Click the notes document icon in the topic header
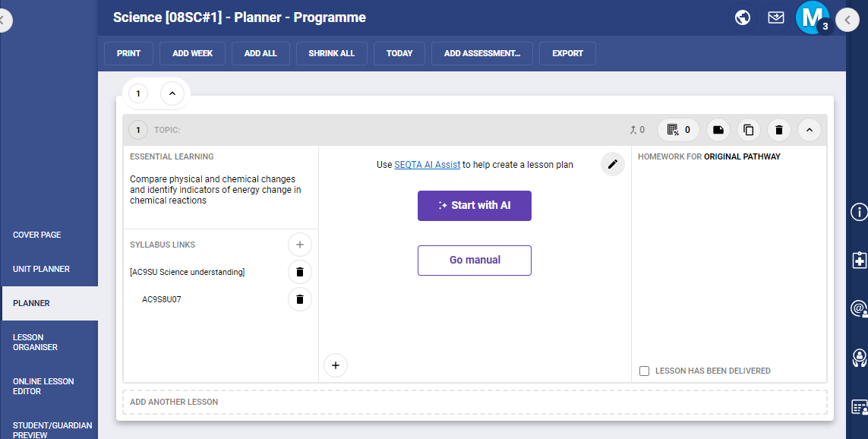Image resolution: width=868 pixels, height=439 pixels. (x=718, y=129)
